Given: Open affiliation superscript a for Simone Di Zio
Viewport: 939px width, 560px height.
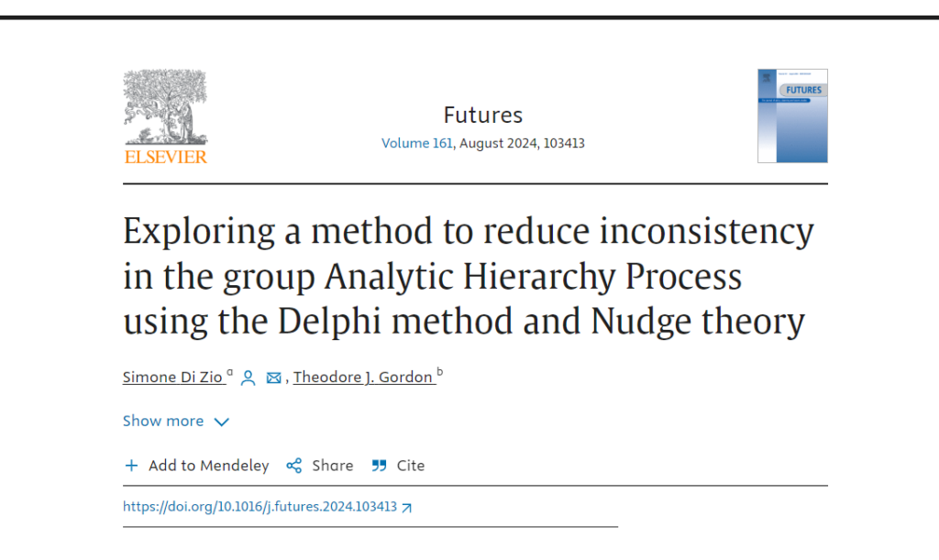Looking at the screenshot, I should pos(229,370).
